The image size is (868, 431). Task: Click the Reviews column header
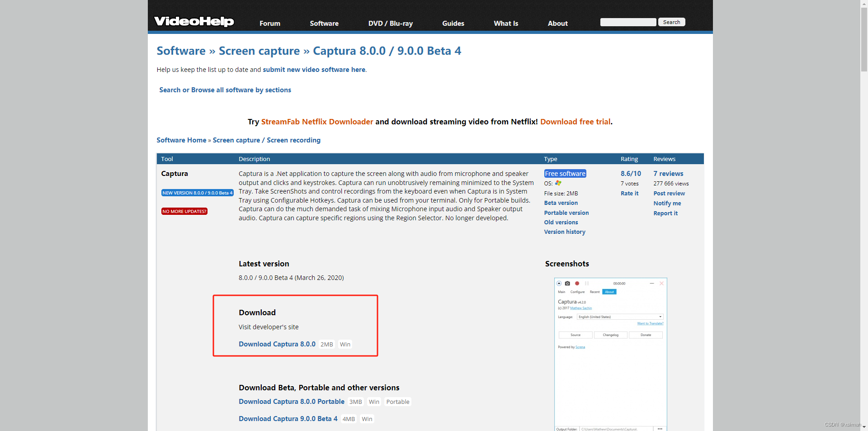[664, 159]
